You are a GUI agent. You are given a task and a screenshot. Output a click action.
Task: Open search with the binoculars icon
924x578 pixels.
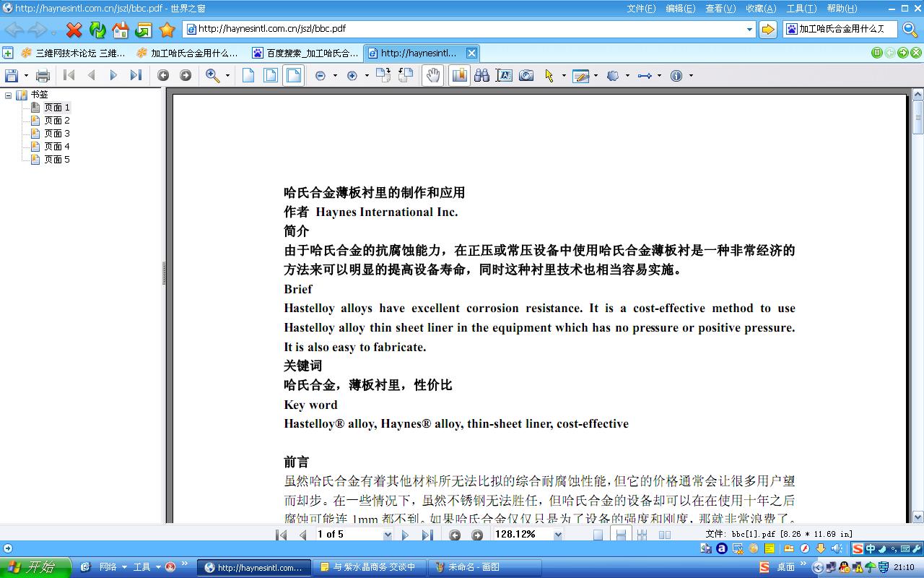coord(481,75)
